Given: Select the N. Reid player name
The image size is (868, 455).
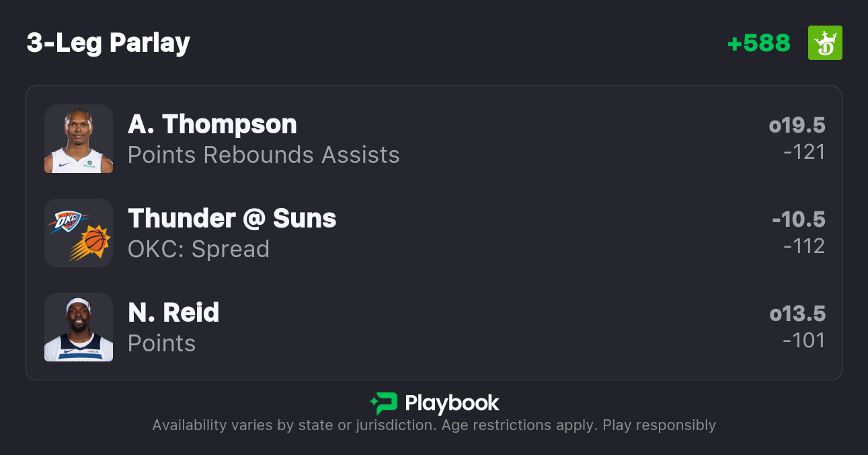Looking at the screenshot, I should click(x=173, y=313).
